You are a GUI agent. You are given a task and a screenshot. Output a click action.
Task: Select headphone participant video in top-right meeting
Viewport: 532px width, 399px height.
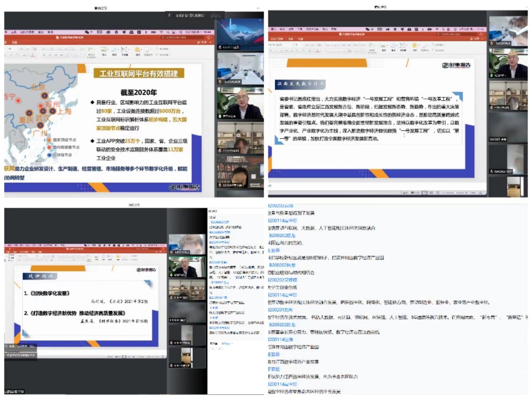[x=508, y=31]
